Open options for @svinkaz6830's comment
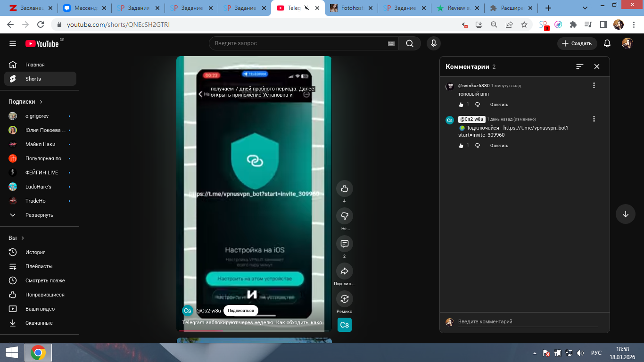This screenshot has height=362, width=644. (x=594, y=85)
